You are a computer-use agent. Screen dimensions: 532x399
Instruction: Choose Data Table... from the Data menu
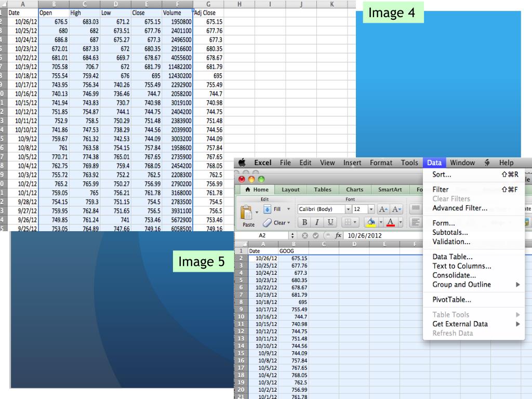(x=474, y=257)
